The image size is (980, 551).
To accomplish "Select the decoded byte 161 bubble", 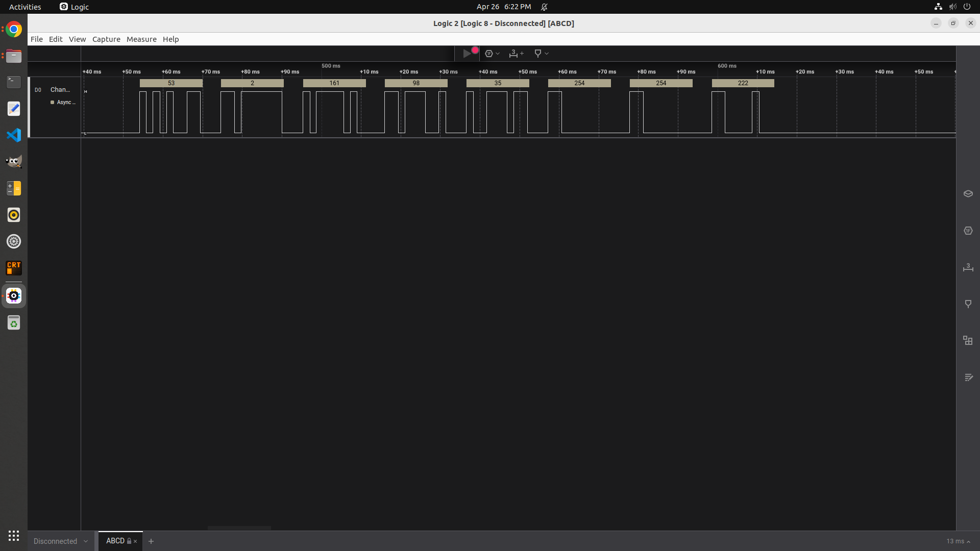I will click(x=334, y=83).
